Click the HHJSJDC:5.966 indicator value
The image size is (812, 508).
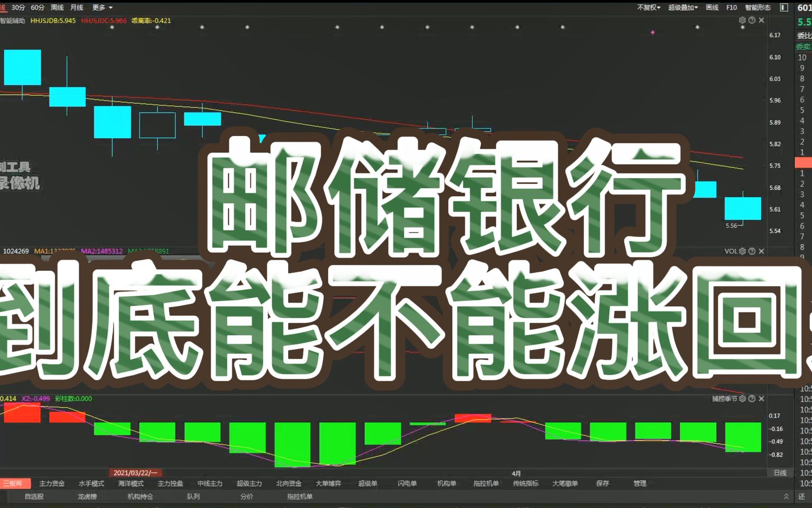(x=104, y=21)
